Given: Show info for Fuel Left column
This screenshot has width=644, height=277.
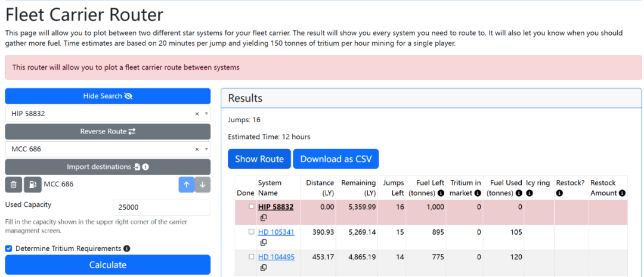Looking at the screenshot, I should [441, 193].
